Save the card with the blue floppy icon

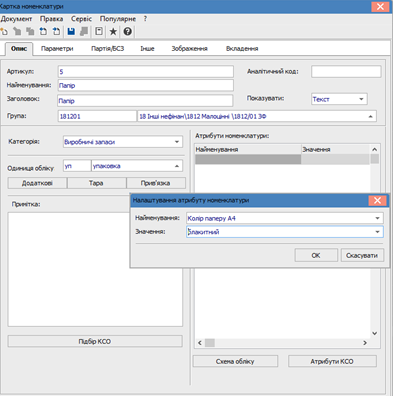pos(71,32)
